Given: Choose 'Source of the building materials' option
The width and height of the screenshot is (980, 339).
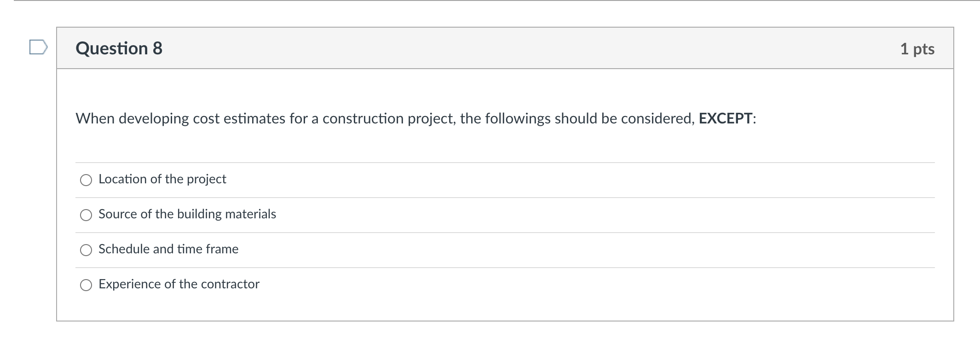Looking at the screenshot, I should [86, 215].
